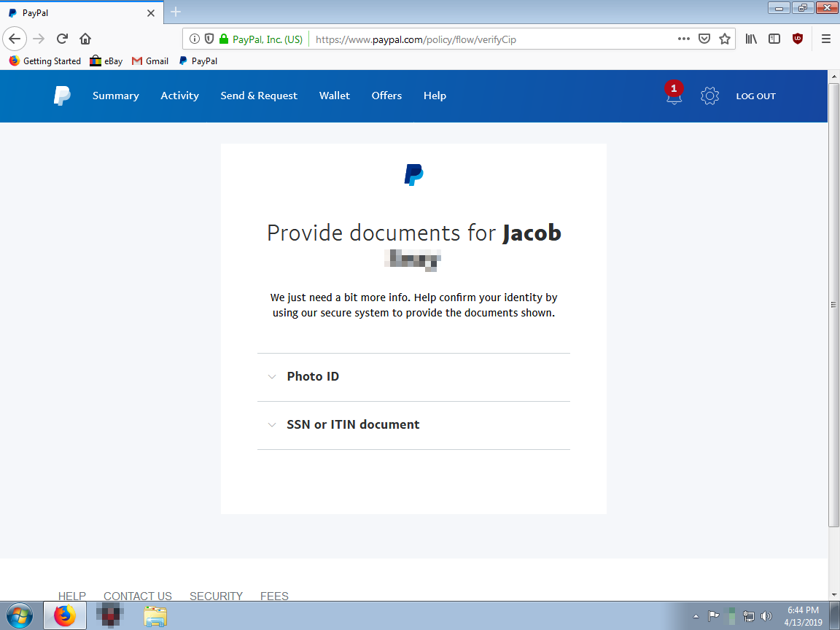This screenshot has height=630, width=840.
Task: Log out of PayPal
Action: coord(756,96)
